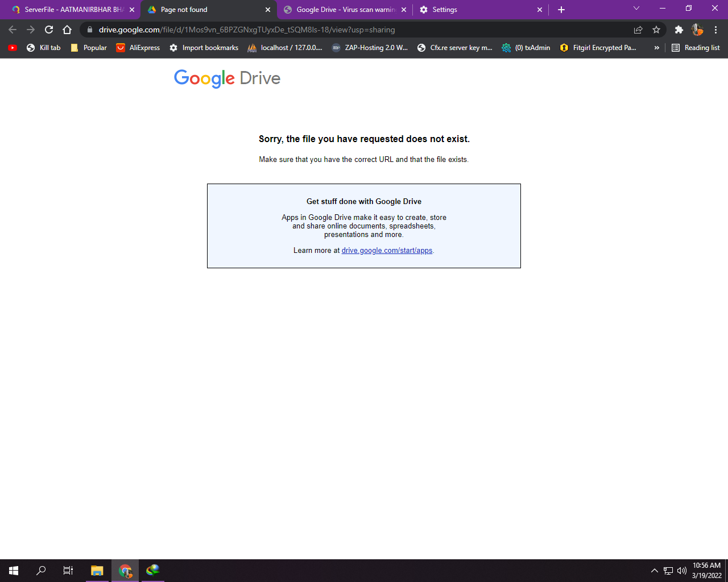728x582 pixels.
Task: Close the Settings tab
Action: (540, 10)
